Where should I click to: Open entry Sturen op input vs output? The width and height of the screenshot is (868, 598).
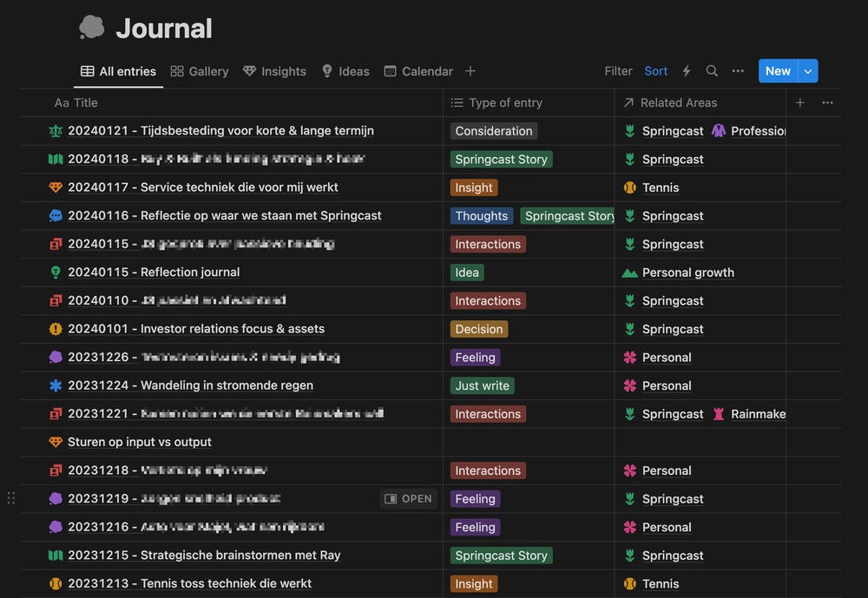[140, 442]
